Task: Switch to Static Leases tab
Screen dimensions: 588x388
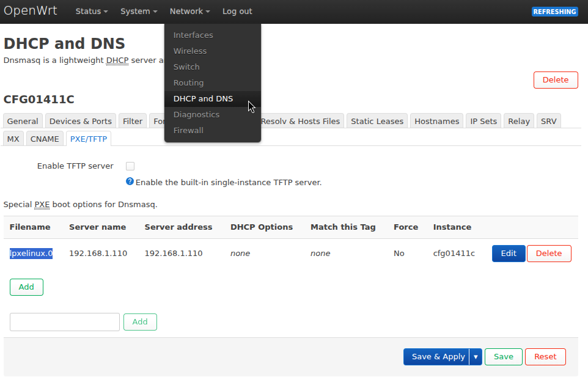Action: [x=377, y=121]
